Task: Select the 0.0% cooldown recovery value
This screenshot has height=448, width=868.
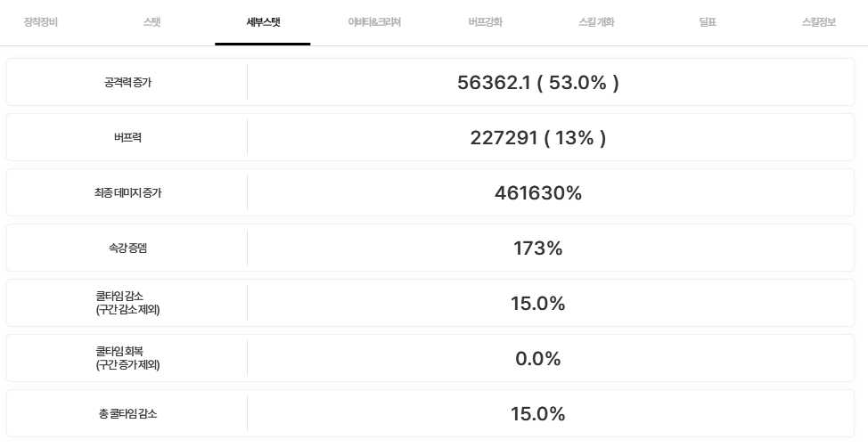Action: click(x=537, y=359)
